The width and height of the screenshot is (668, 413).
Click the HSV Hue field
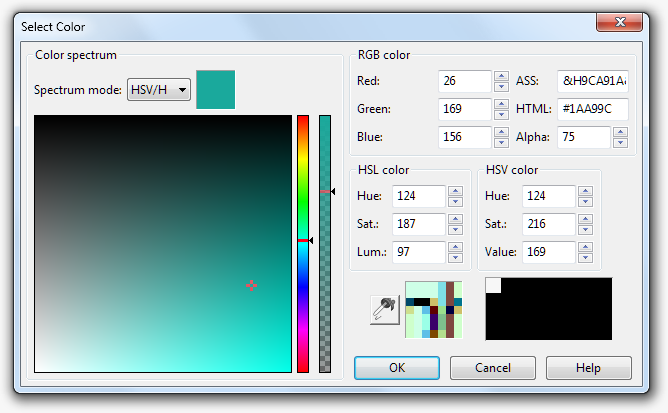point(549,196)
